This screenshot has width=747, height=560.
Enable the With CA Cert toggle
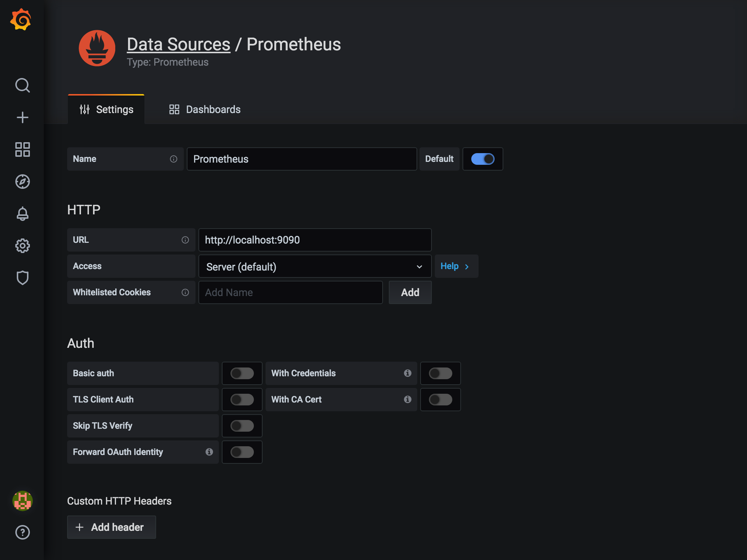tap(440, 400)
